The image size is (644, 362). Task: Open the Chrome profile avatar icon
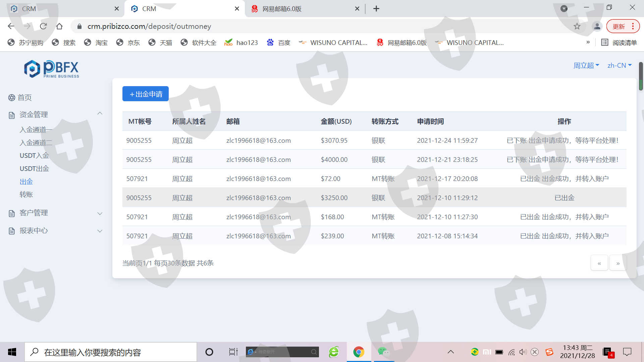597,26
